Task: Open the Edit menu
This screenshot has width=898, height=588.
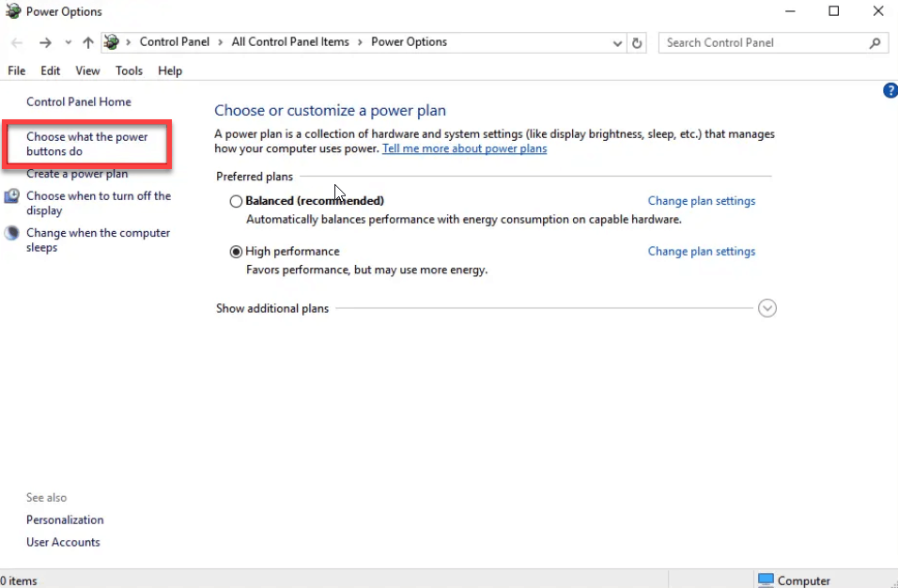Action: coord(51,71)
